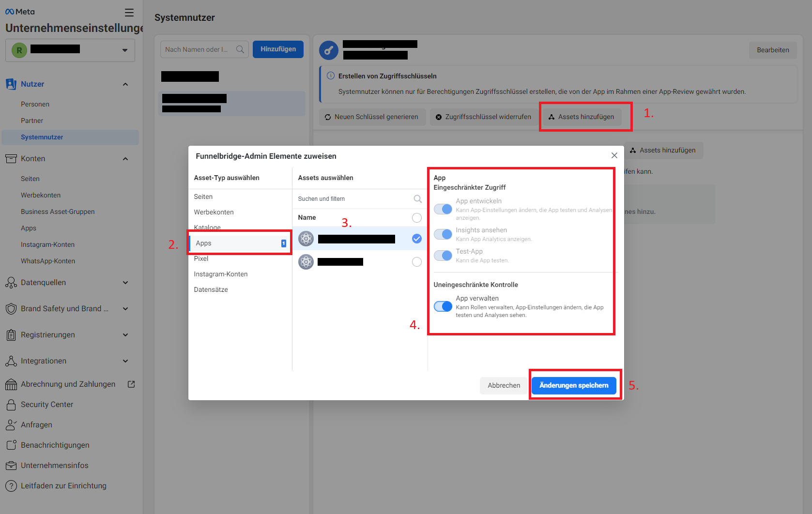Click the Anfragen person icon
Image resolution: width=812 pixels, height=514 pixels.
pos(11,425)
